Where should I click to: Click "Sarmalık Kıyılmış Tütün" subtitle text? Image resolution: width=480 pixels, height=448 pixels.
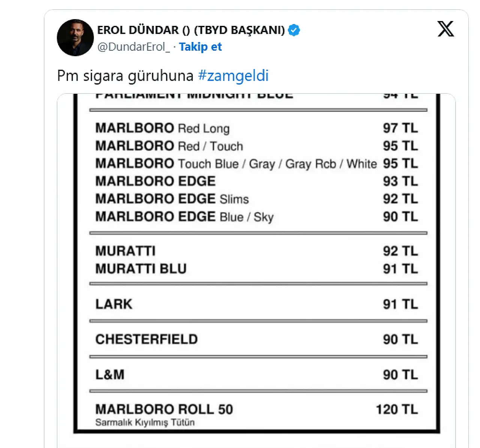tap(145, 423)
